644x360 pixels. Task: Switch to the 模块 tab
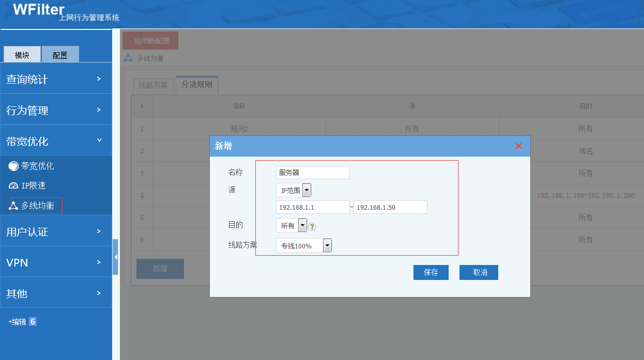tap(22, 55)
